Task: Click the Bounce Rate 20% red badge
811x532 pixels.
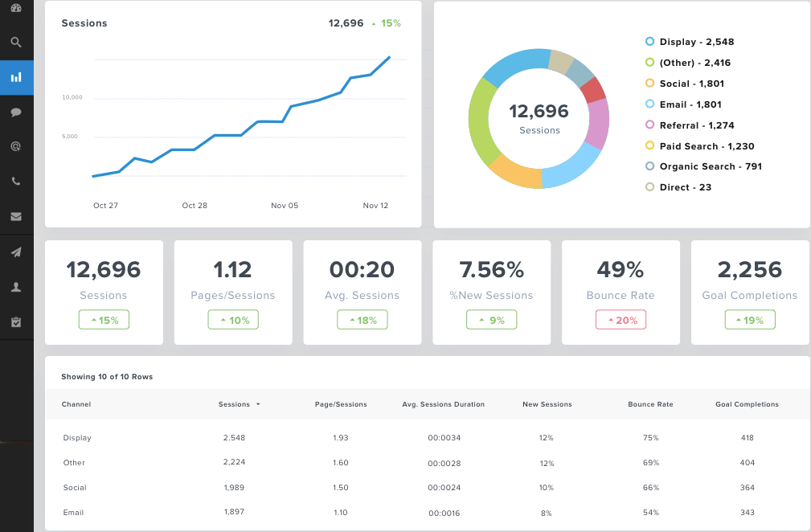Action: (621, 320)
